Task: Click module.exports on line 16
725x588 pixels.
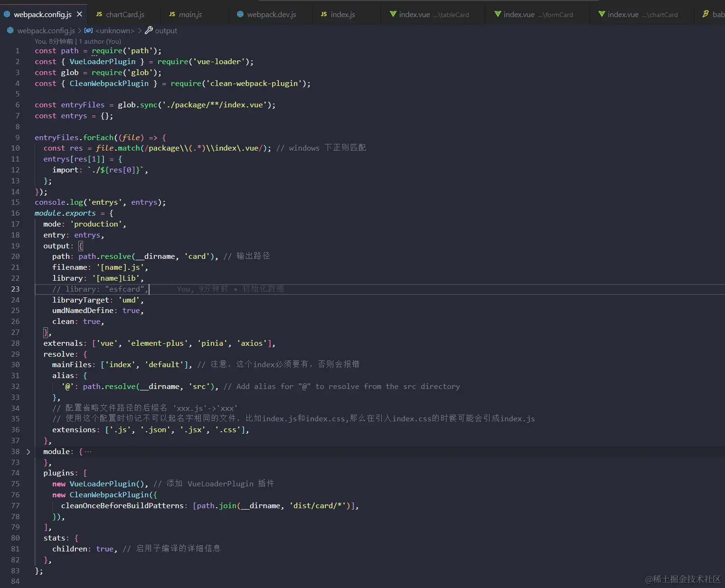Action: tap(65, 213)
